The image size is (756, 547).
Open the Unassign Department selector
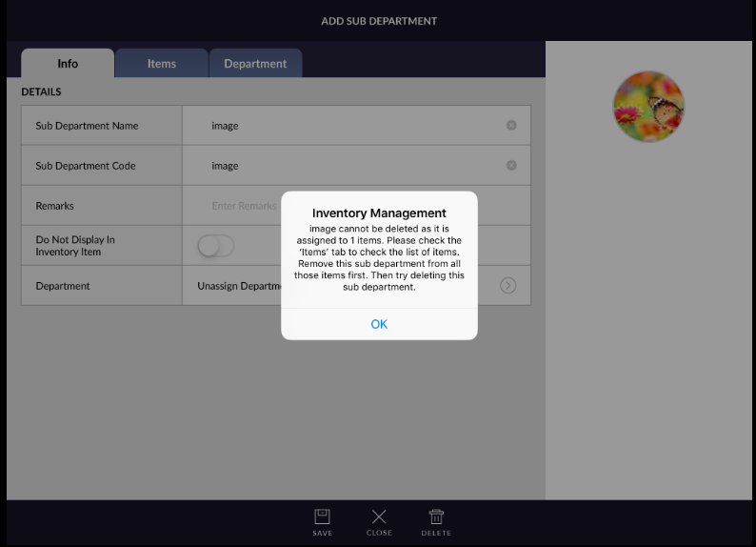(x=238, y=286)
